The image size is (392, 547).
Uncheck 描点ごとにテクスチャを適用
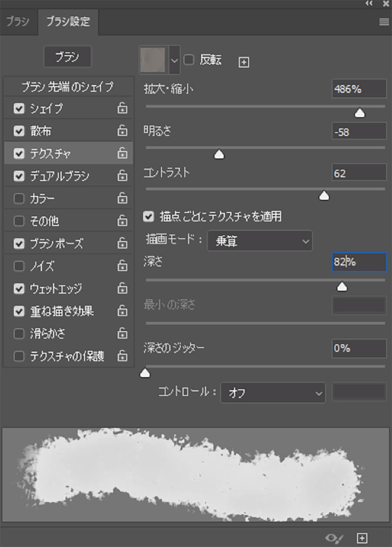tap(149, 216)
